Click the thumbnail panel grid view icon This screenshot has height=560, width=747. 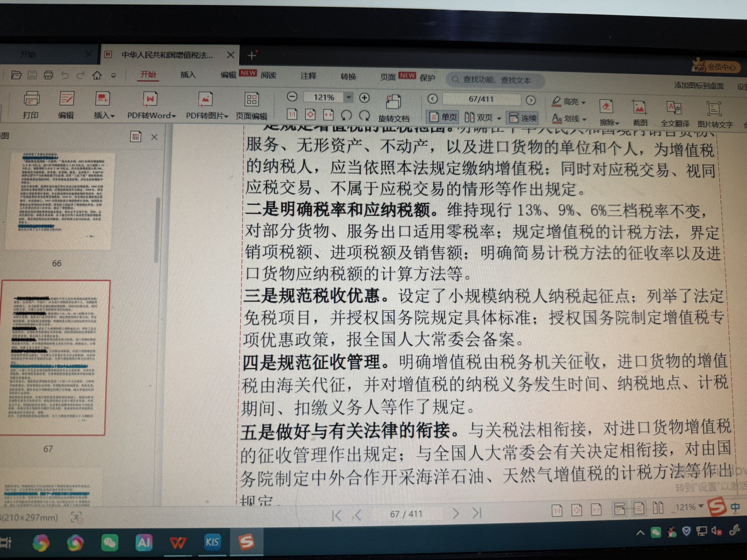135,136
